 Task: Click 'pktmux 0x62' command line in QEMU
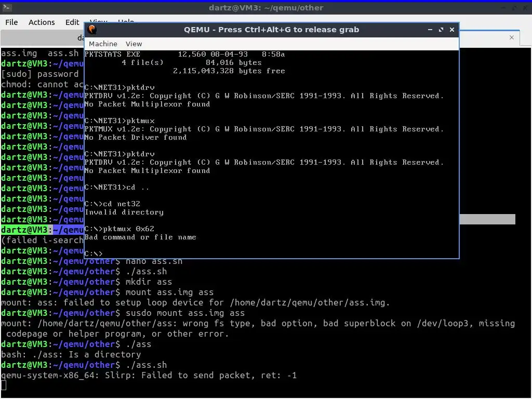pyautogui.click(x=119, y=229)
